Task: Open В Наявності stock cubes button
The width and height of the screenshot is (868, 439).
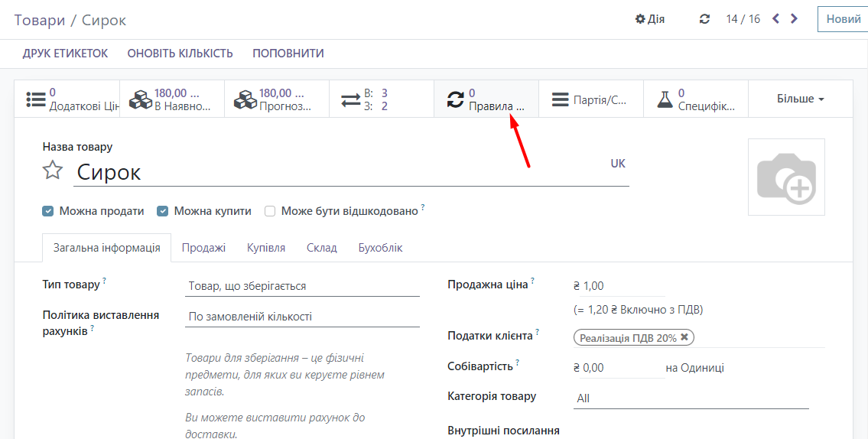Action: [172, 99]
